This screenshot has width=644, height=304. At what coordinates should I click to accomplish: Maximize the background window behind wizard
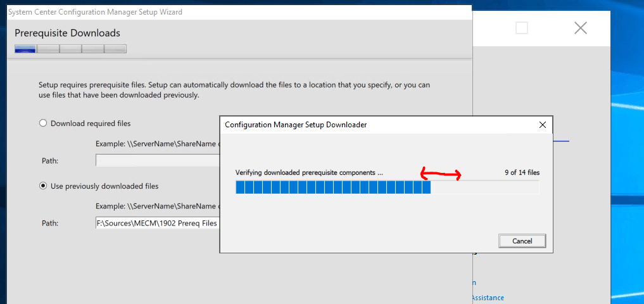click(522, 28)
